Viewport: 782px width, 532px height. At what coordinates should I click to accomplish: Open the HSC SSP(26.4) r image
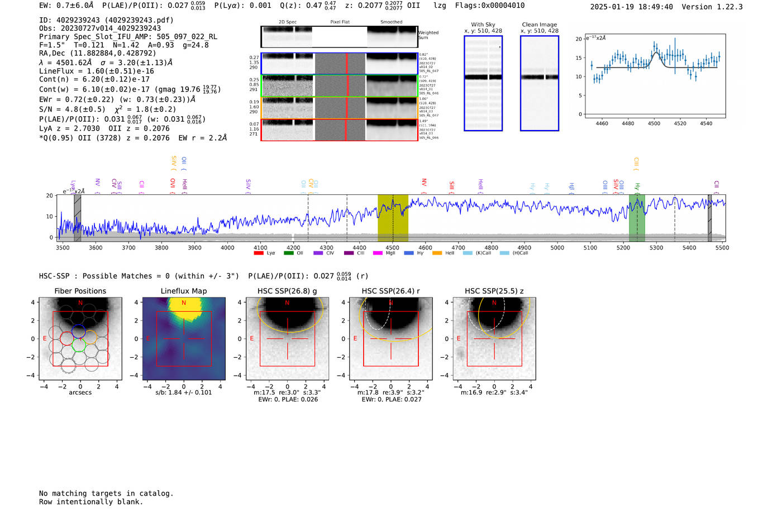[x=391, y=339]
